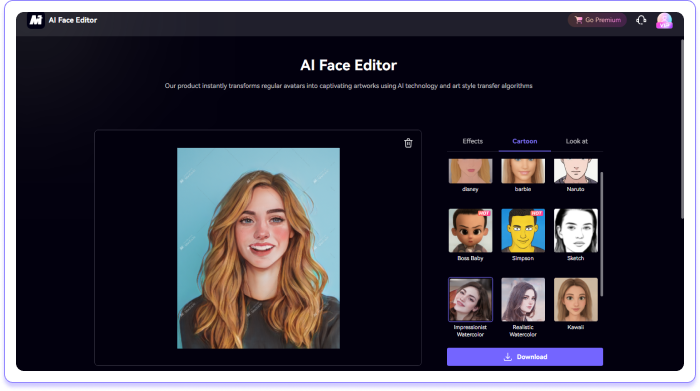This screenshot has height=391, width=700.
Task: Choose the disney style thumbnail
Action: click(470, 171)
